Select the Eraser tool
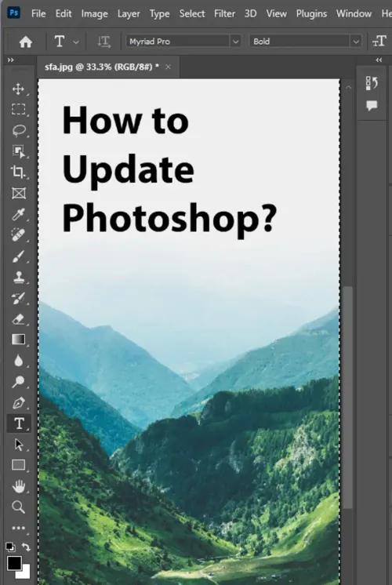392x585 pixels. pyautogui.click(x=18, y=319)
